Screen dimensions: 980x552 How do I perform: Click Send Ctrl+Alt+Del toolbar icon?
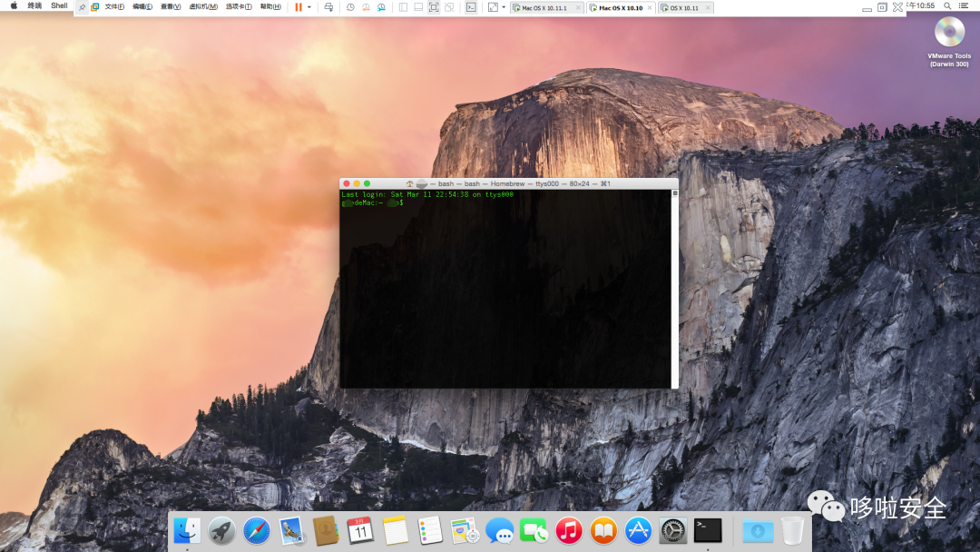click(x=328, y=7)
